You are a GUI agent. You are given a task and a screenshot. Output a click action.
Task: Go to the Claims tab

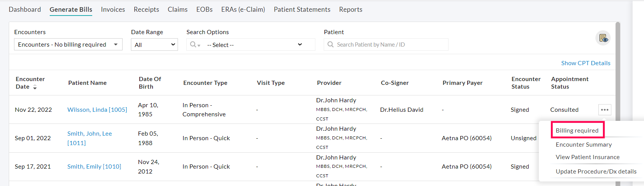[x=178, y=9]
